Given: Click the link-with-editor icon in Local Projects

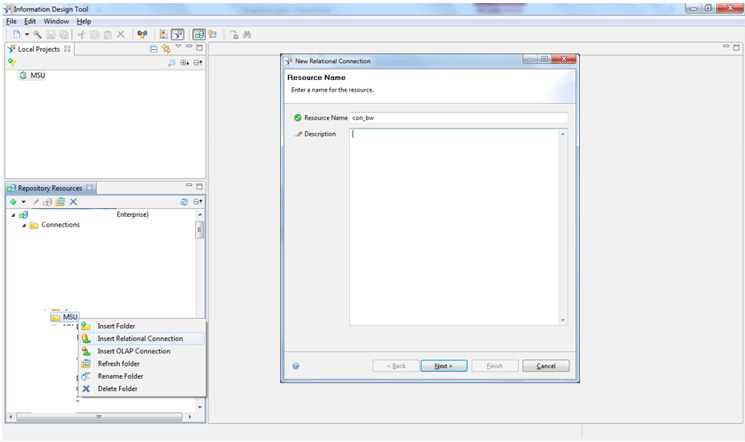Looking at the screenshot, I should click(166, 48).
